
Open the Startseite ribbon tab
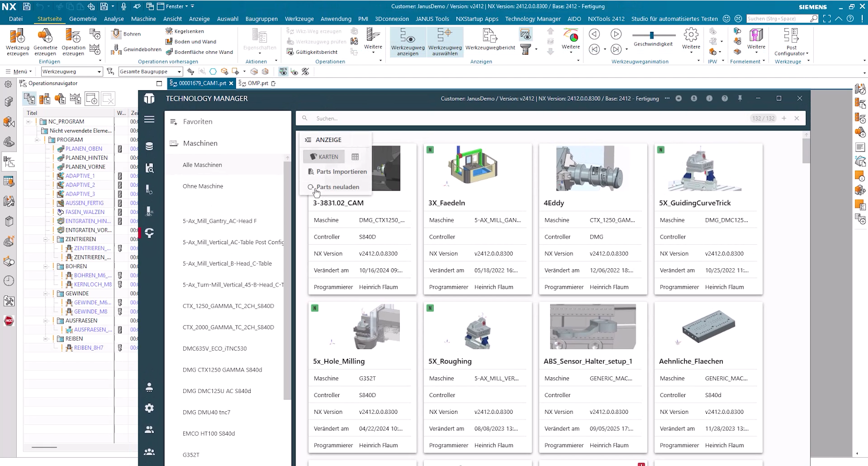click(50, 19)
